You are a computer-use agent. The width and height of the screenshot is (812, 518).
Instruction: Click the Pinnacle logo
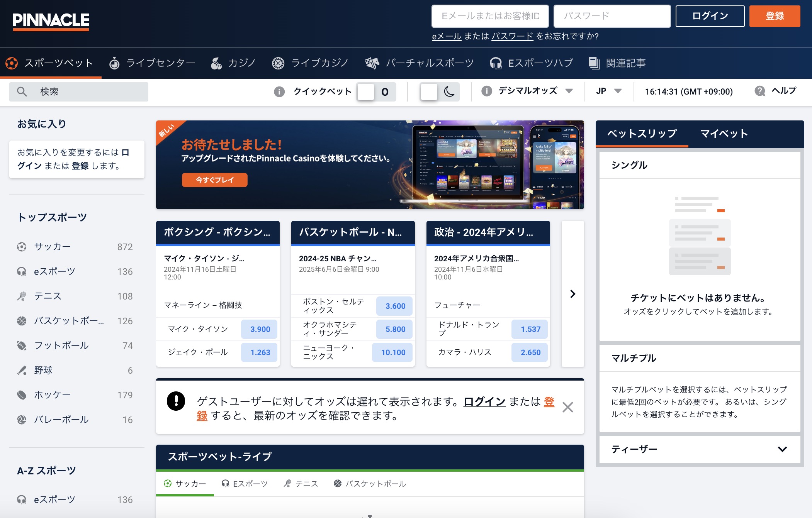(x=51, y=21)
